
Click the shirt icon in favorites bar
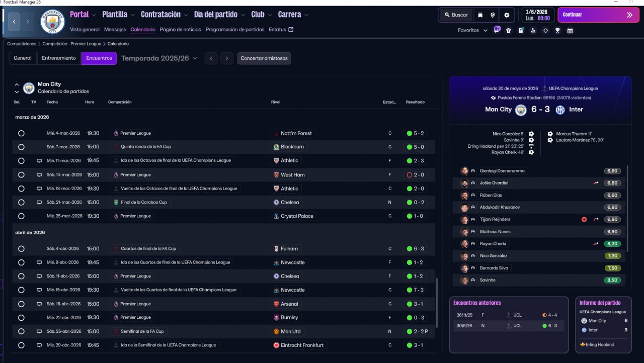509,30
